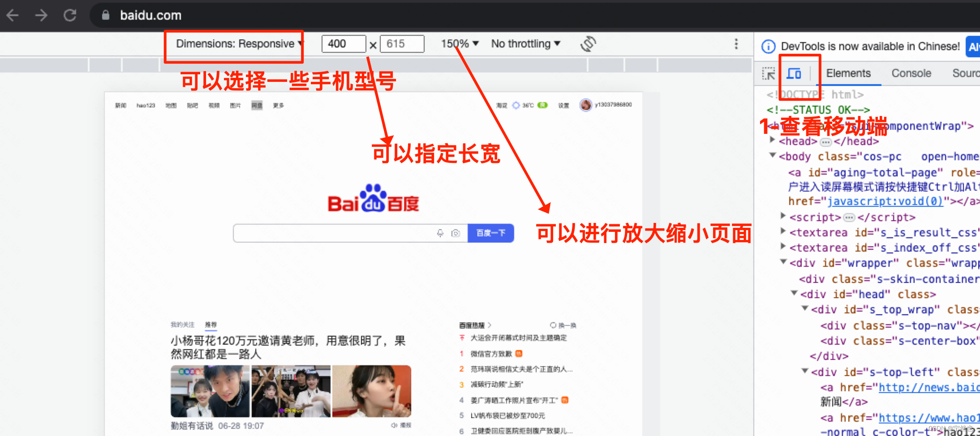Open the first news thumbnail image
This screenshot has width=980, height=436.
click(x=210, y=391)
